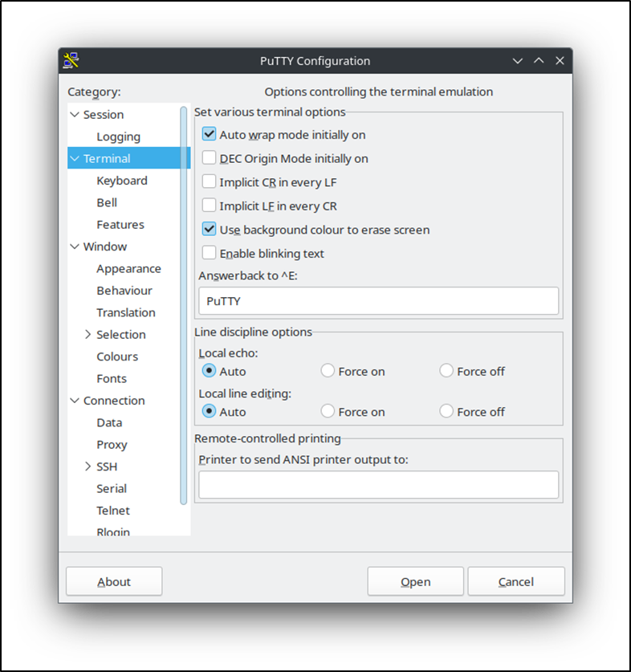Select Auto for Local echo
This screenshot has height=672, width=631.
209,371
